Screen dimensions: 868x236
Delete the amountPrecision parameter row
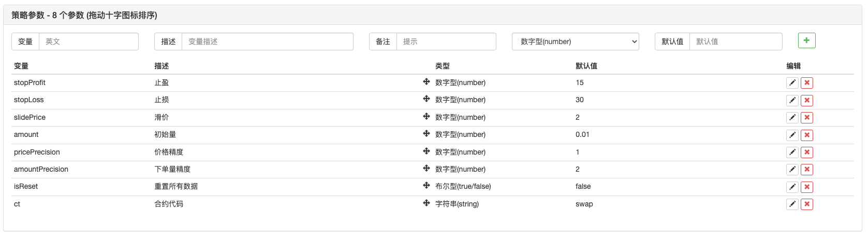click(x=806, y=170)
